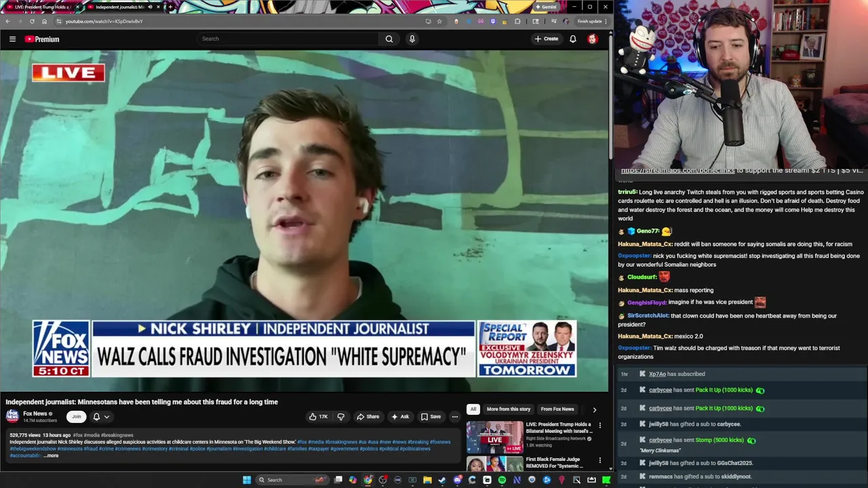Reload the page in browser toolbar
The height and width of the screenshot is (488, 868).
tap(32, 21)
